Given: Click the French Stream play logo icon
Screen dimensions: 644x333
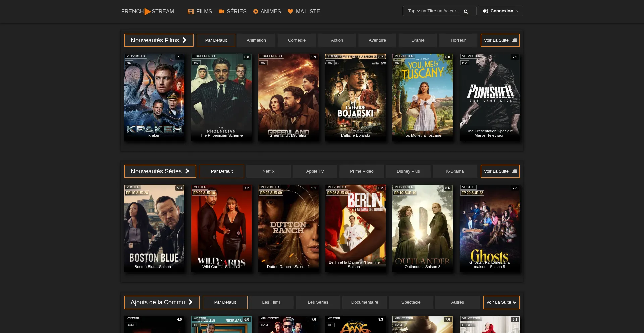Looking at the screenshot, I should (148, 12).
